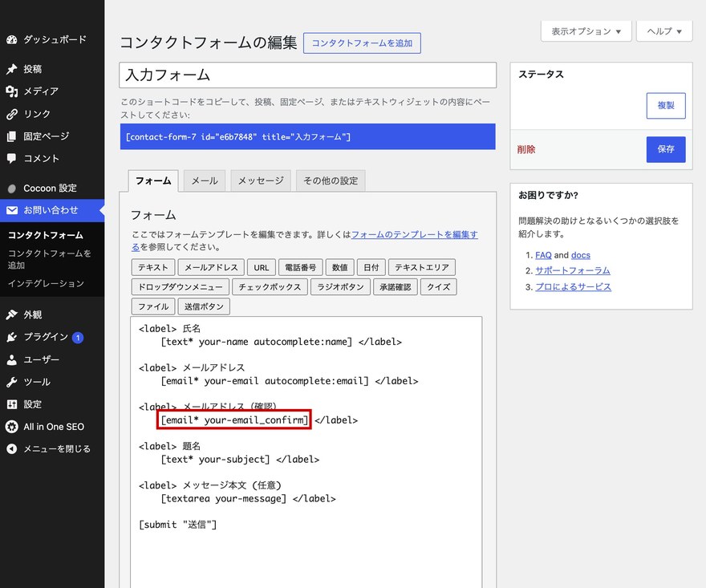This screenshot has height=588, width=706.
Task: Click the blue 保存 button
Action: point(666,149)
